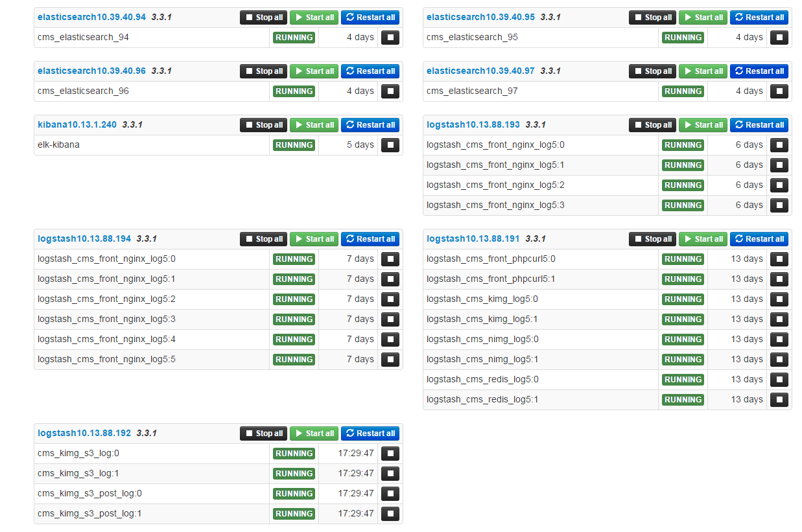Start all on logstash10.13.88.192
Screen dimensions: 802x532
[x=314, y=434]
